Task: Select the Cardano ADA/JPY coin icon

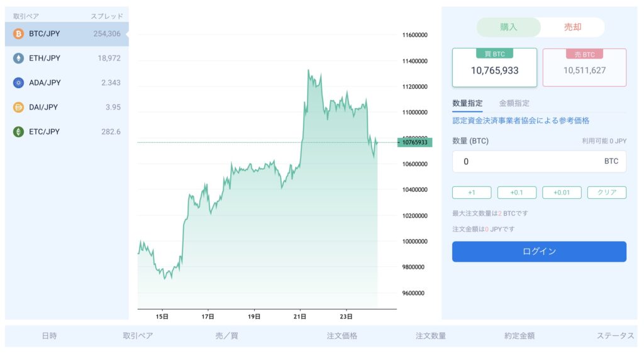Action: click(x=18, y=82)
